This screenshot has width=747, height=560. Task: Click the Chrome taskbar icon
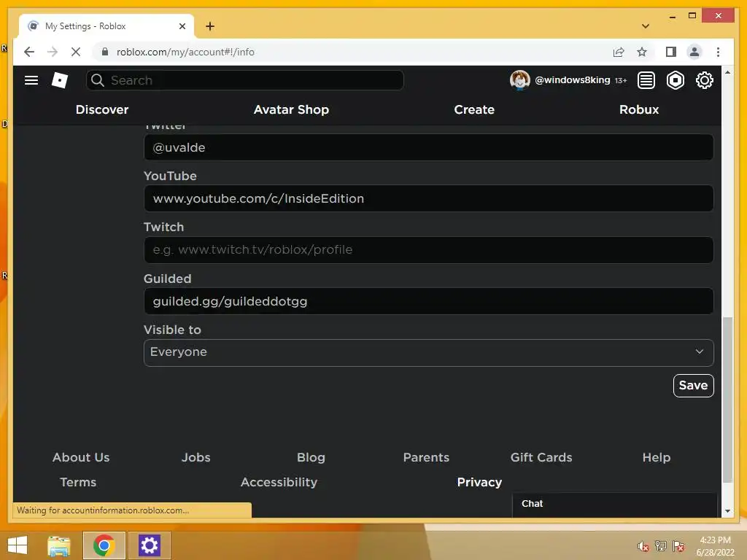coord(104,545)
